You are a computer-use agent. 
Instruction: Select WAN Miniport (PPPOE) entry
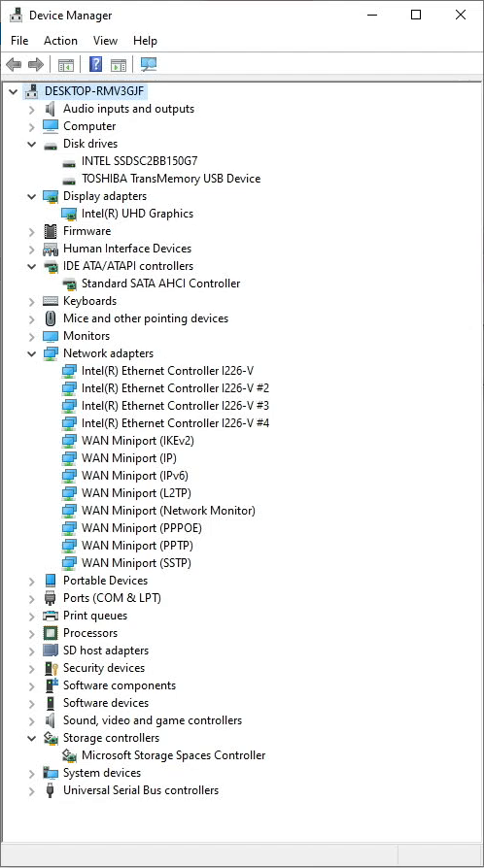(142, 528)
